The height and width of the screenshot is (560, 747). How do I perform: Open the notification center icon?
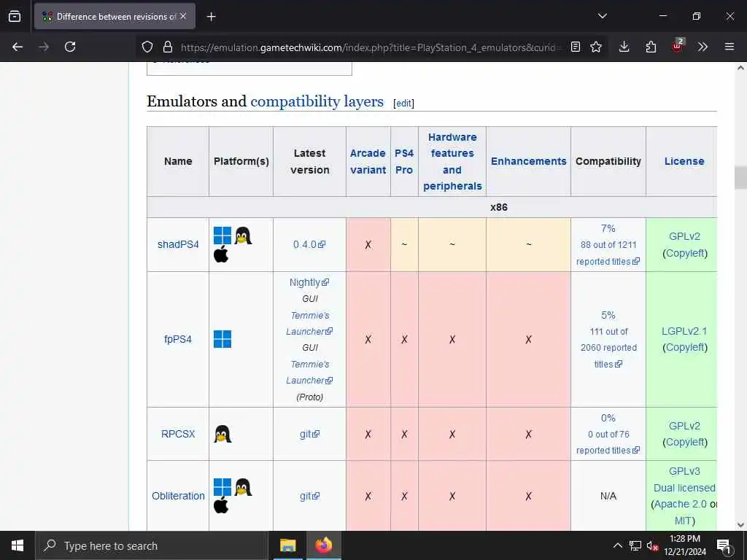[724, 545]
